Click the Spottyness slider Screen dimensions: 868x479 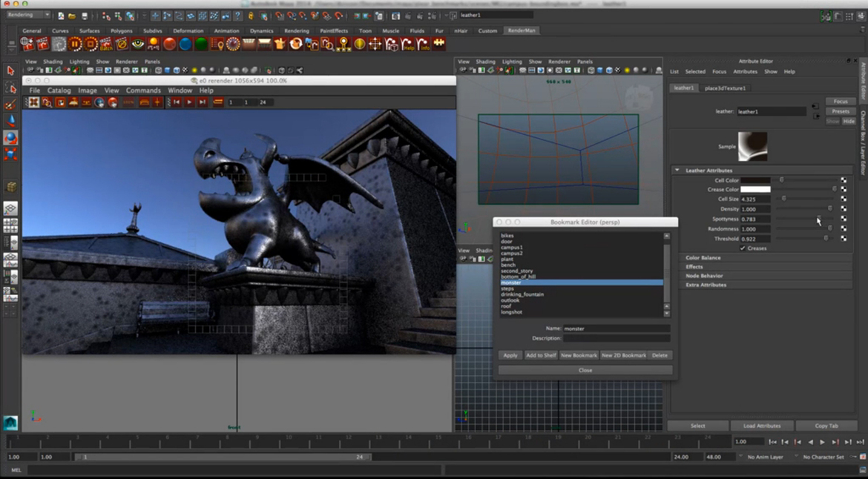pyautogui.click(x=806, y=219)
